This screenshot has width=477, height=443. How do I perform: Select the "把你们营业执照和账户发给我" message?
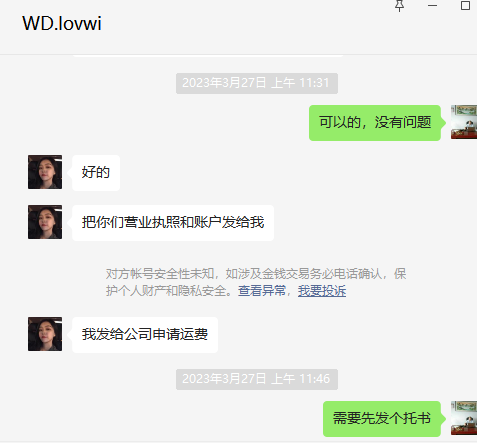pos(173,223)
